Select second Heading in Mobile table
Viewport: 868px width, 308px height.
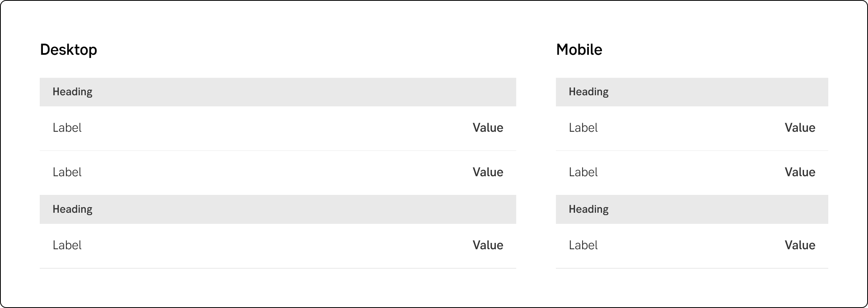point(588,210)
